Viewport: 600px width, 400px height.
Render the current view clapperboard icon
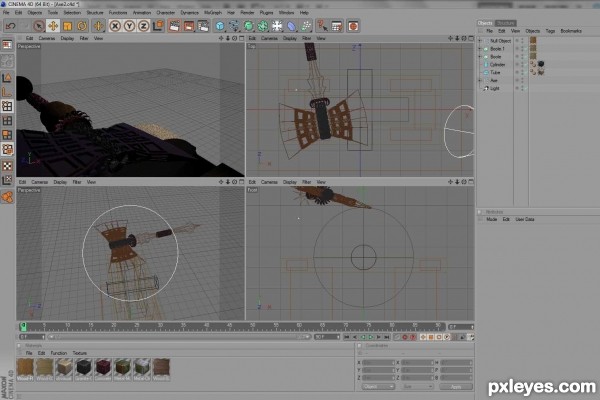(174, 26)
